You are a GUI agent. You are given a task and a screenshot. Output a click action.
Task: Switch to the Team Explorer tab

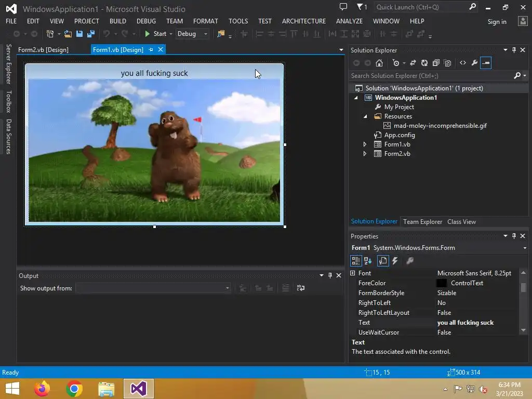(x=422, y=221)
